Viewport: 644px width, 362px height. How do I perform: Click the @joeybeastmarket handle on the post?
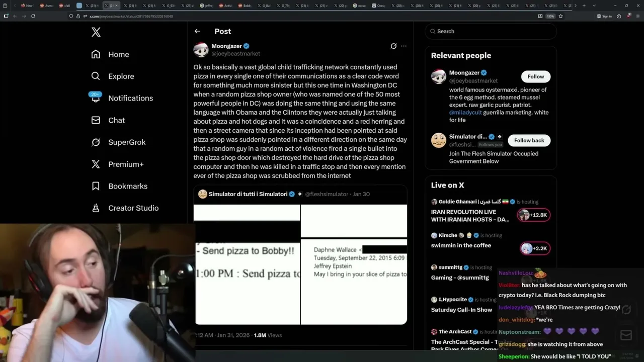click(x=235, y=53)
